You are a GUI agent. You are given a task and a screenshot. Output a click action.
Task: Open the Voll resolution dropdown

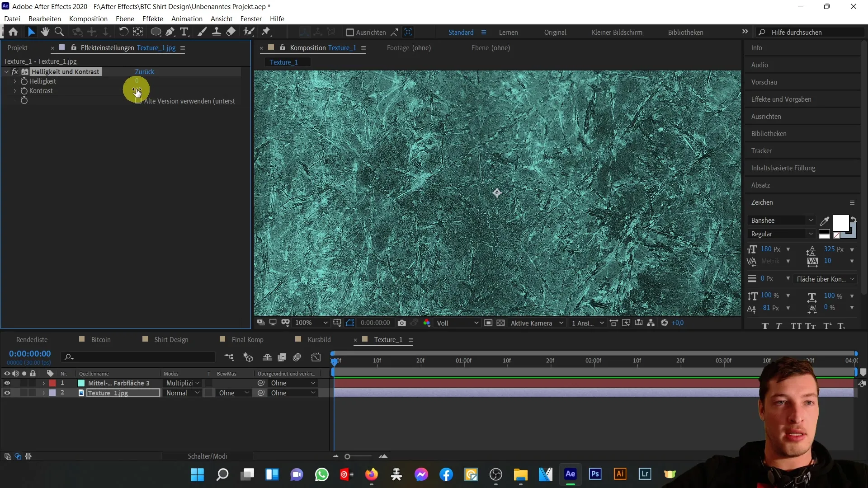pos(457,323)
